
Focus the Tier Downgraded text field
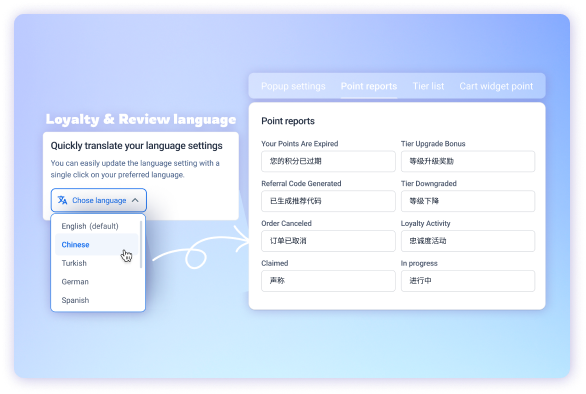[x=468, y=201]
